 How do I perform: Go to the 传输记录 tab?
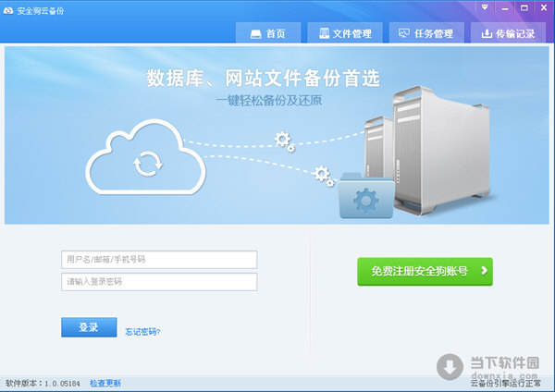pos(508,33)
